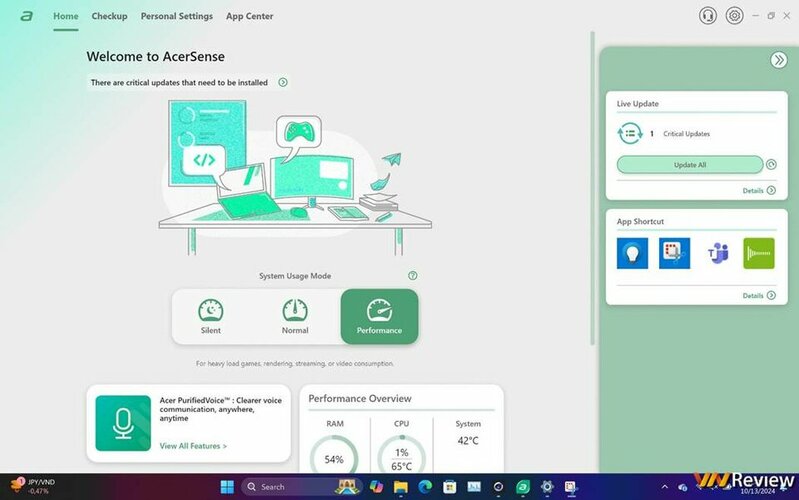
Task: Open the support headset icon
Action: pyautogui.click(x=707, y=16)
